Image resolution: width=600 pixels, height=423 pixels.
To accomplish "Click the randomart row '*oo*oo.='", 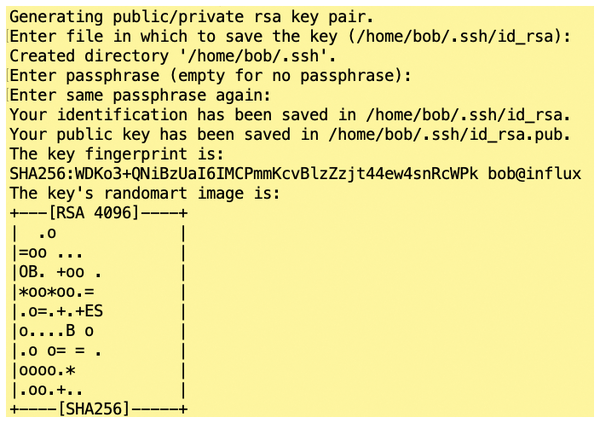I will (99, 292).
